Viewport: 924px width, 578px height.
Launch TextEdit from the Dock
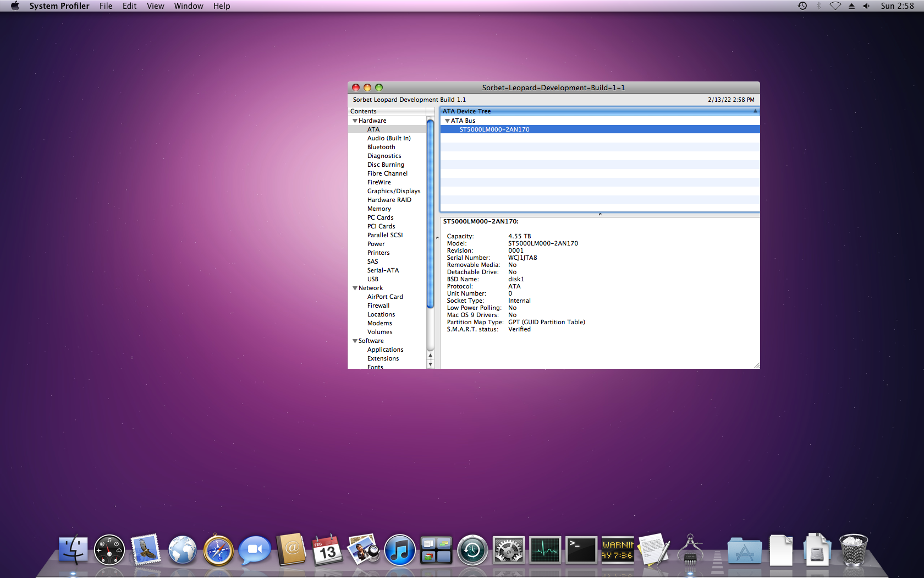click(654, 550)
